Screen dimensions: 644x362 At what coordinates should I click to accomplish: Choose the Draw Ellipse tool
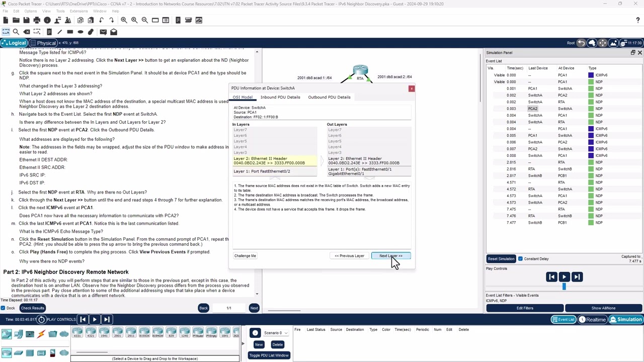(80, 32)
